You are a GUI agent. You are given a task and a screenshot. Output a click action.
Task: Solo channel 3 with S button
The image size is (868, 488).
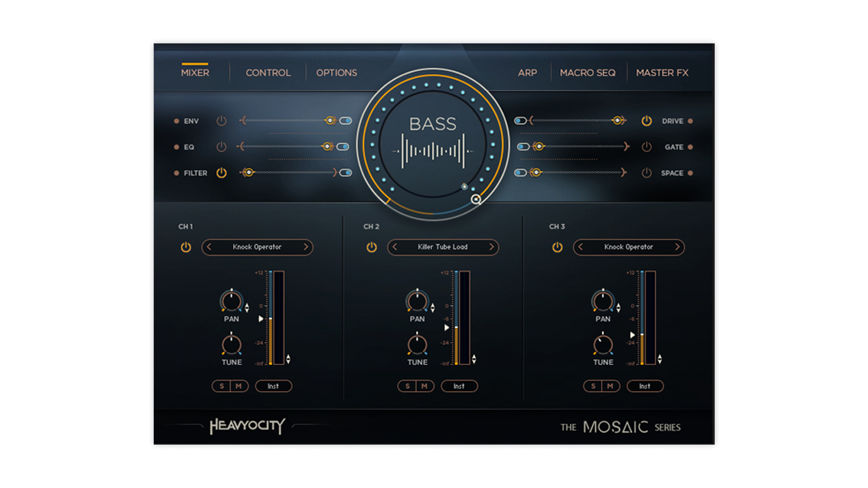[593, 386]
